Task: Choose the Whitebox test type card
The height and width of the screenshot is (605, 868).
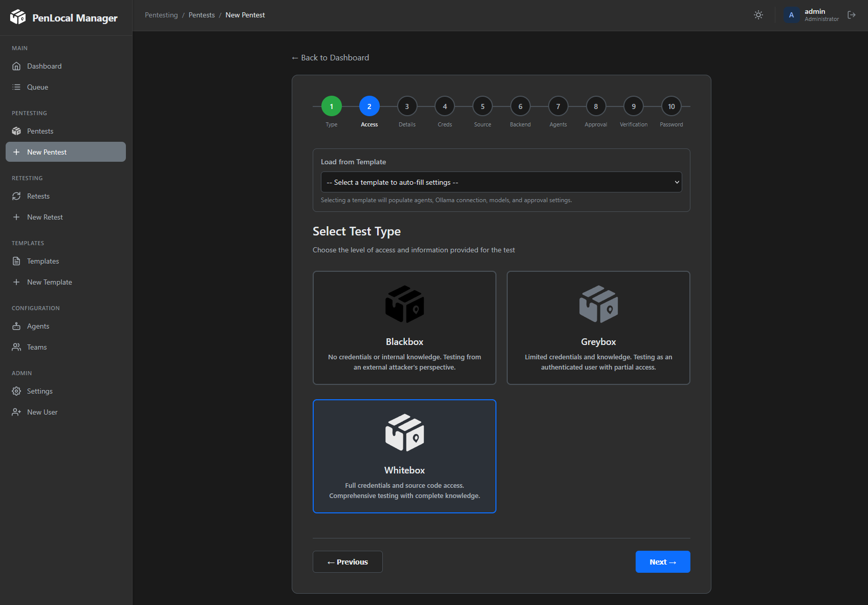Action: tap(404, 456)
